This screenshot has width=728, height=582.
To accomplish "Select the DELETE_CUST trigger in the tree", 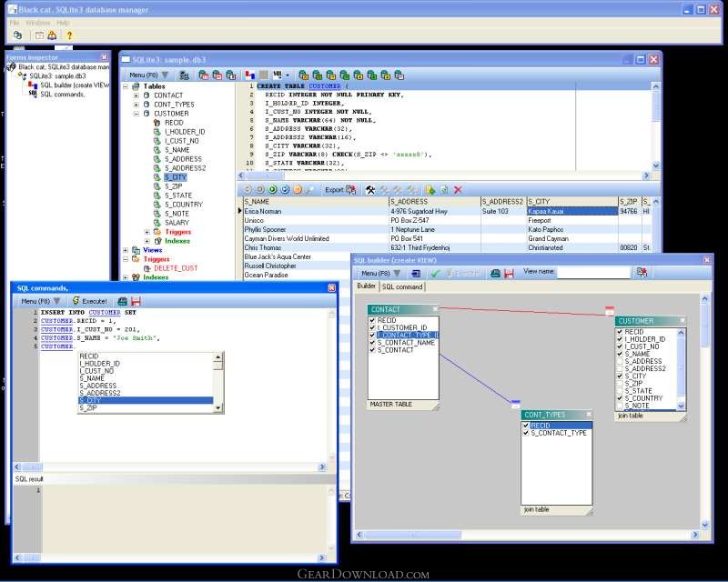I will point(176,267).
